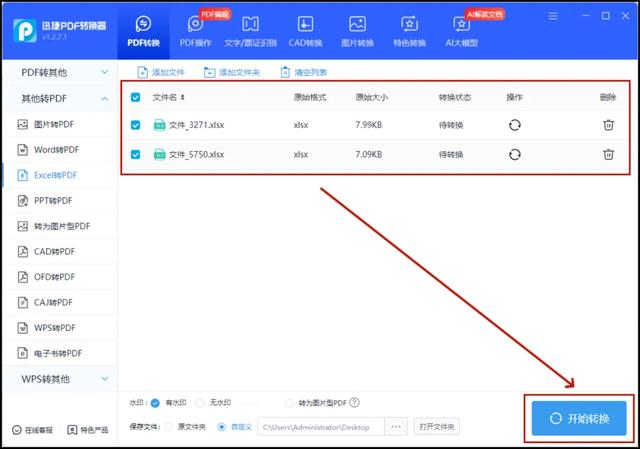Open 在线客服 online support
This screenshot has width=640, height=449.
tap(33, 430)
